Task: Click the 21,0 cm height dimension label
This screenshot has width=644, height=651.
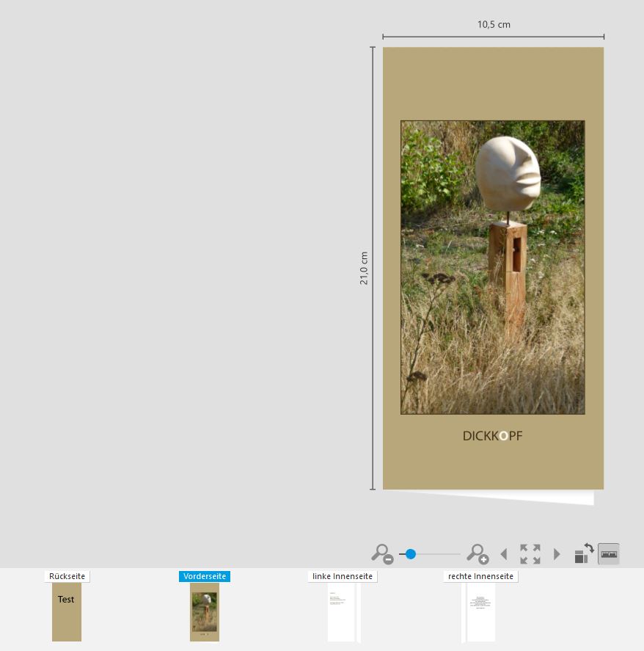Action: click(x=364, y=268)
